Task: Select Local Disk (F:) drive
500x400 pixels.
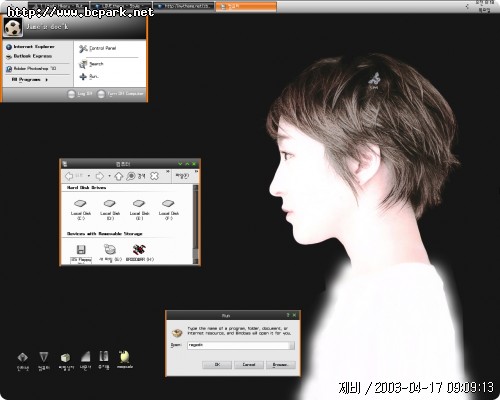Action: click(x=169, y=210)
